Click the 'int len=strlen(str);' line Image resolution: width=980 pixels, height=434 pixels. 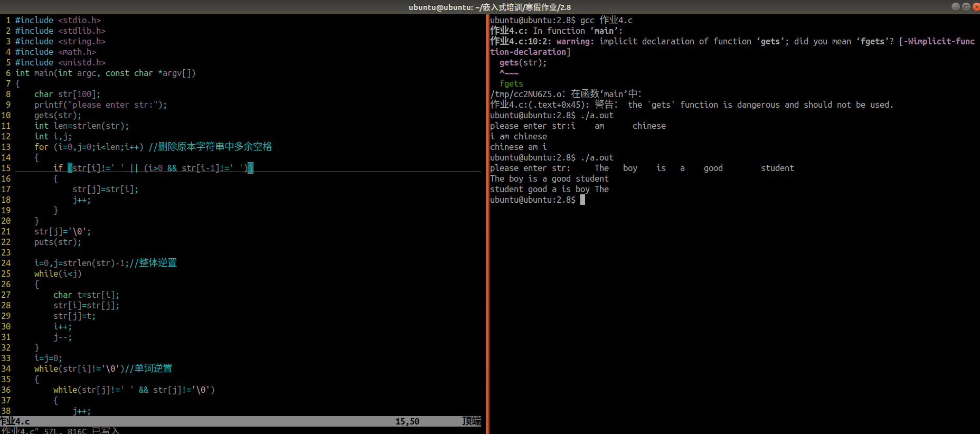point(81,126)
